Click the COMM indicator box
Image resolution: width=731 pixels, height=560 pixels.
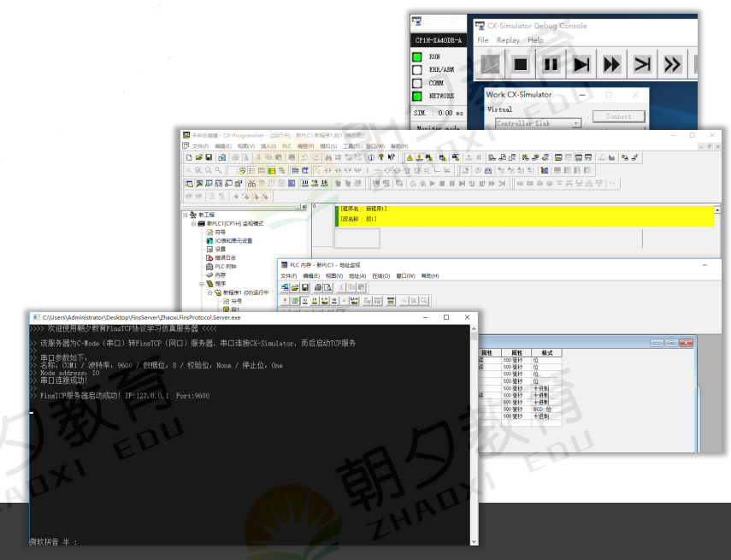pos(417,83)
